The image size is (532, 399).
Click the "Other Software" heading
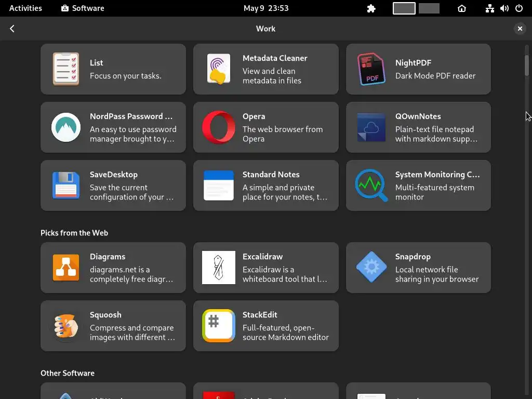pyautogui.click(x=68, y=373)
